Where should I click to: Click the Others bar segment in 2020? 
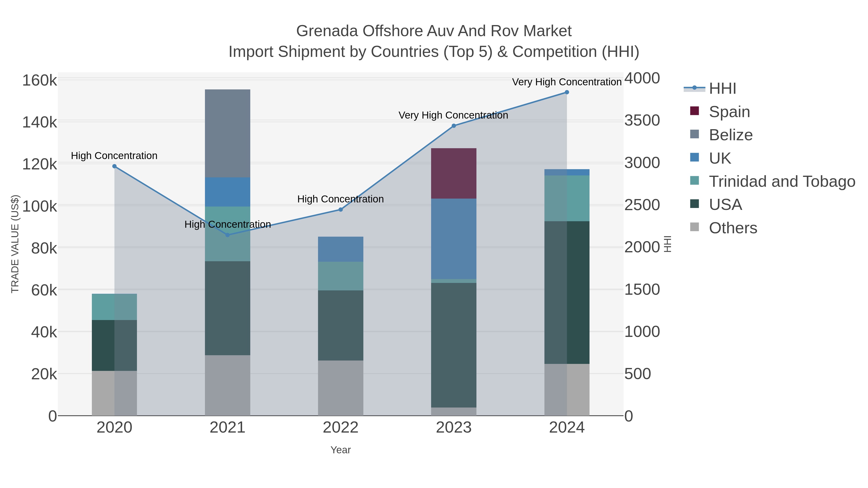(114, 393)
